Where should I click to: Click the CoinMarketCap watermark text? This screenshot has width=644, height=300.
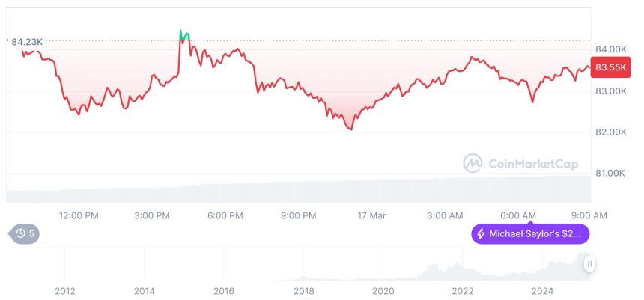(532, 162)
